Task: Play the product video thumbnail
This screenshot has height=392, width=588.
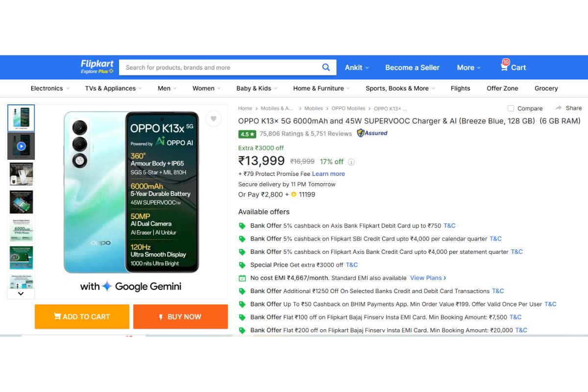Action: click(x=21, y=146)
